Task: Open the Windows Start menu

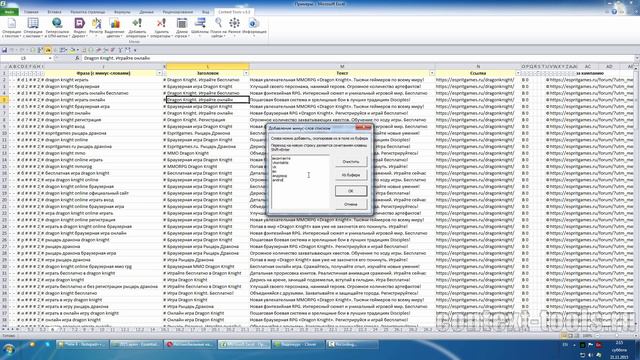Action: point(8,349)
